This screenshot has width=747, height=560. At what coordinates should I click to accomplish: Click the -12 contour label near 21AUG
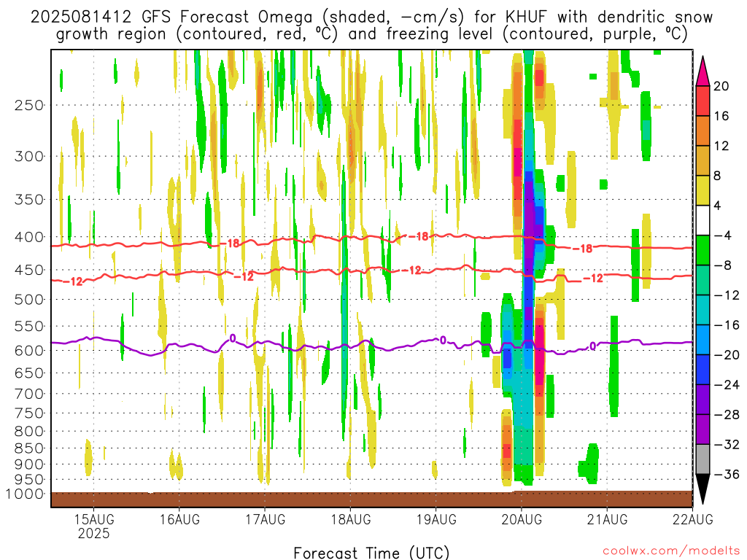point(592,278)
